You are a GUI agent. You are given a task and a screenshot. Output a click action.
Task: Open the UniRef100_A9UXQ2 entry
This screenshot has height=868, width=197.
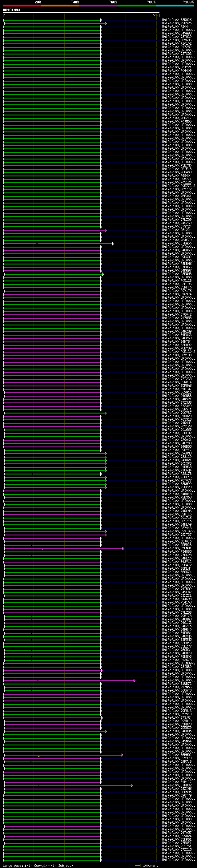tap(177, 257)
